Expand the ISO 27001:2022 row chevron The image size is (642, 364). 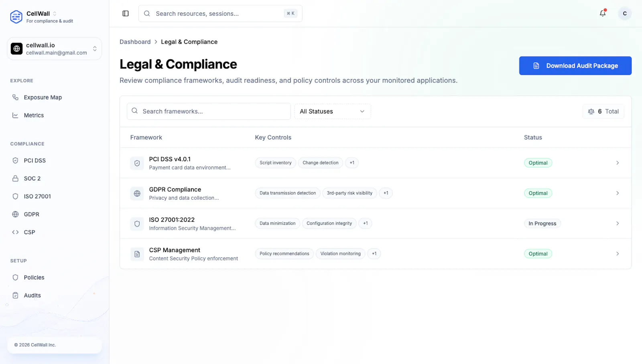618,223
